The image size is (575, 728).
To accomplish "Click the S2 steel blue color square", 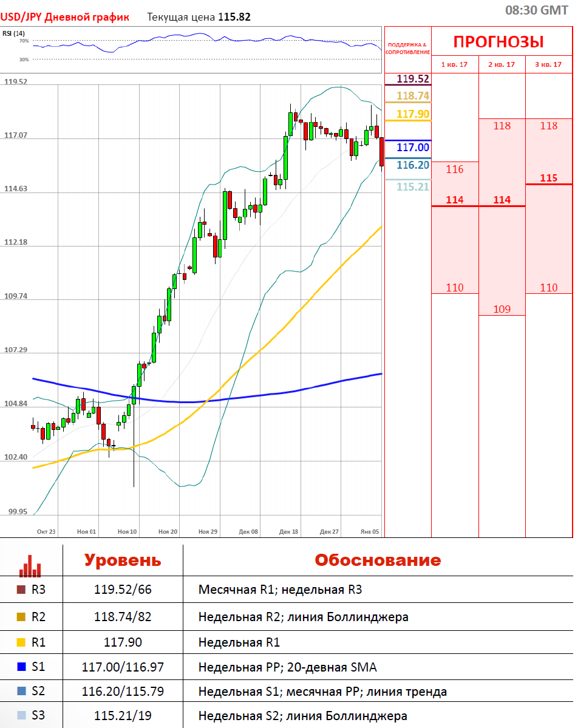I will [x=21, y=691].
